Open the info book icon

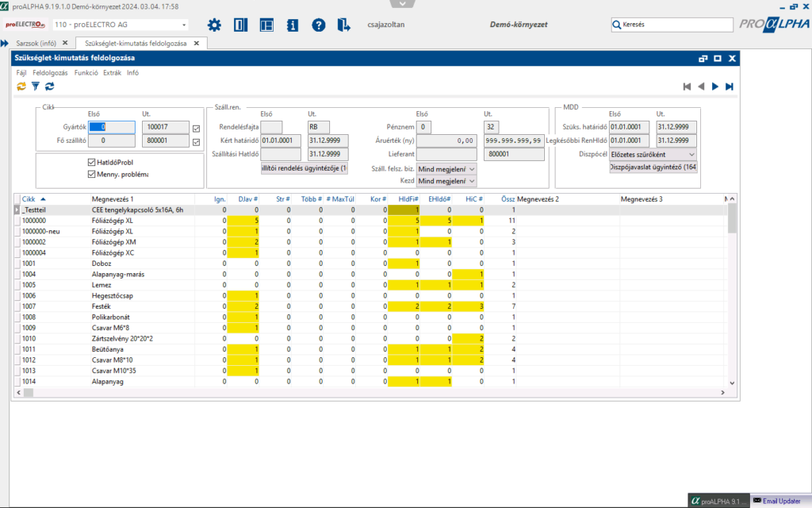click(x=293, y=25)
